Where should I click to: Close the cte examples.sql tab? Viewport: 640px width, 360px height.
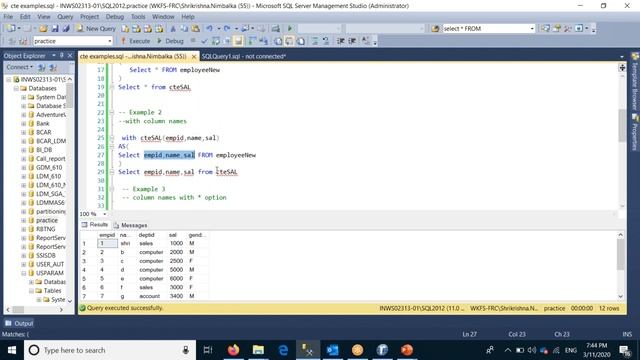pyautogui.click(x=194, y=56)
